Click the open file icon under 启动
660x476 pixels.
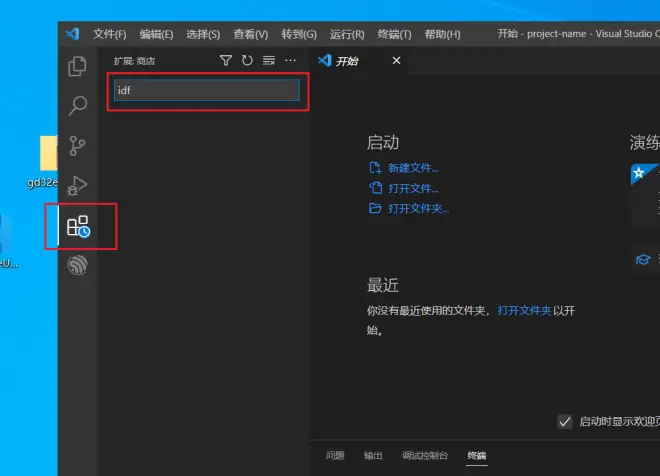pyautogui.click(x=375, y=188)
